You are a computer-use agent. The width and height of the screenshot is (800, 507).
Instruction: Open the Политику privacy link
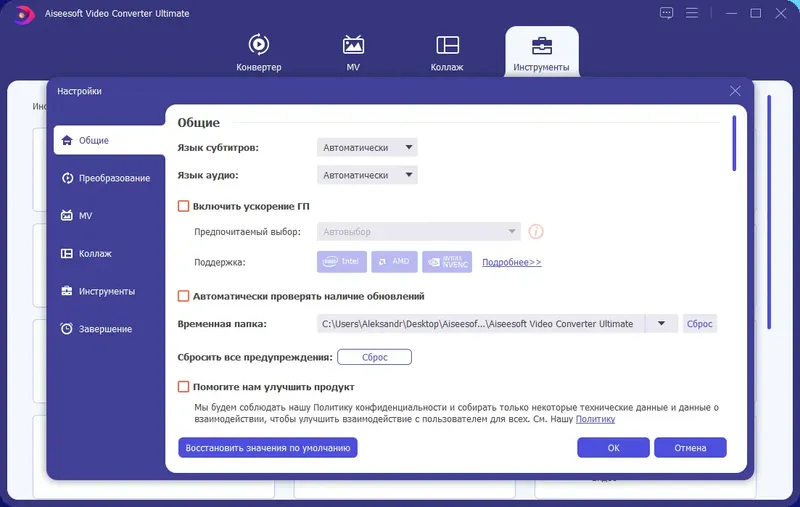click(x=595, y=419)
